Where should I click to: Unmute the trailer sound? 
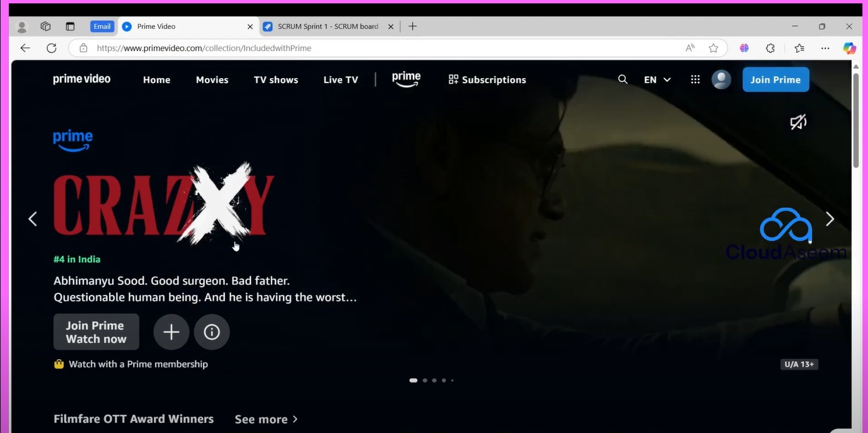[x=799, y=122]
